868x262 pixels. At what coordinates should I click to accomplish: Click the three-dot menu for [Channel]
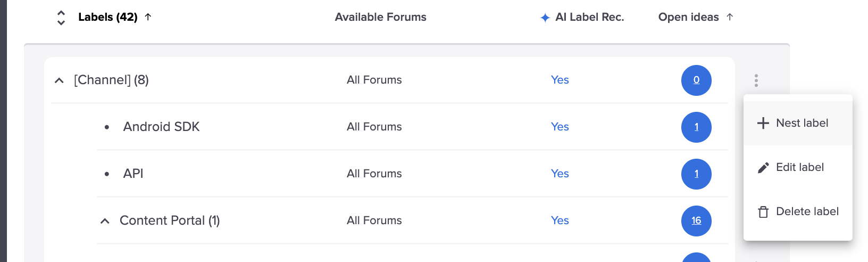[756, 80]
